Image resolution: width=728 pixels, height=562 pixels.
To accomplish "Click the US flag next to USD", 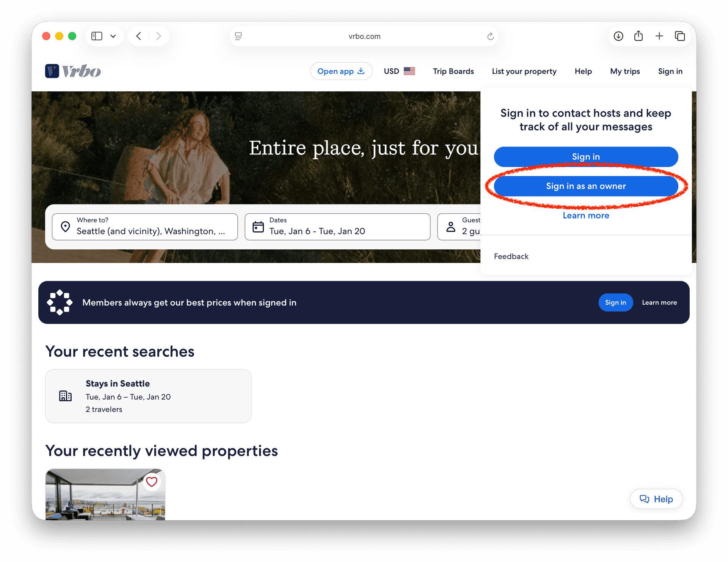I will click(410, 71).
